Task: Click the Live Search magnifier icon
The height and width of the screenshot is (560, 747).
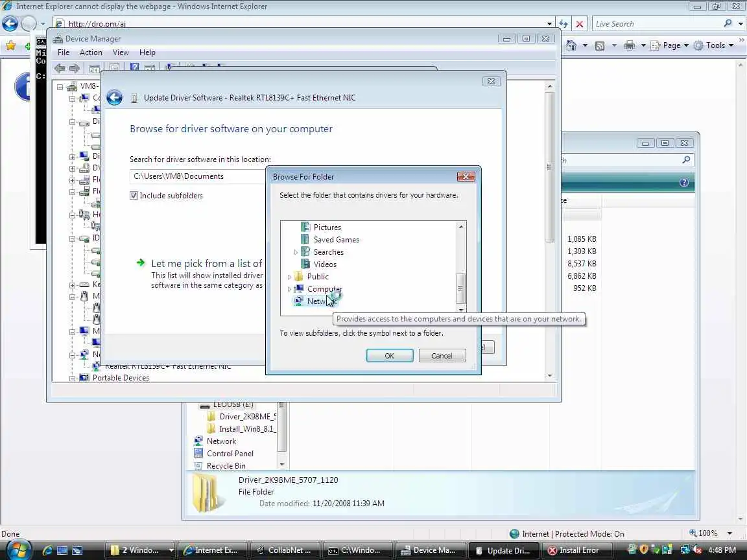Action: [x=728, y=23]
